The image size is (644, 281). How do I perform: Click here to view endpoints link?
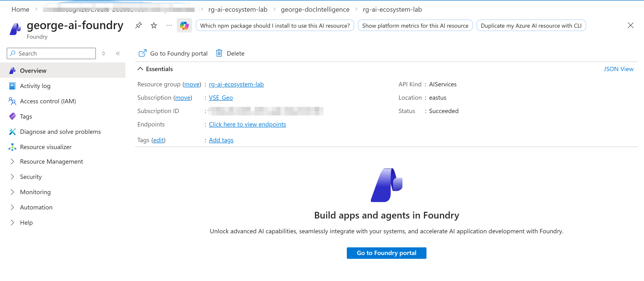[247, 124]
